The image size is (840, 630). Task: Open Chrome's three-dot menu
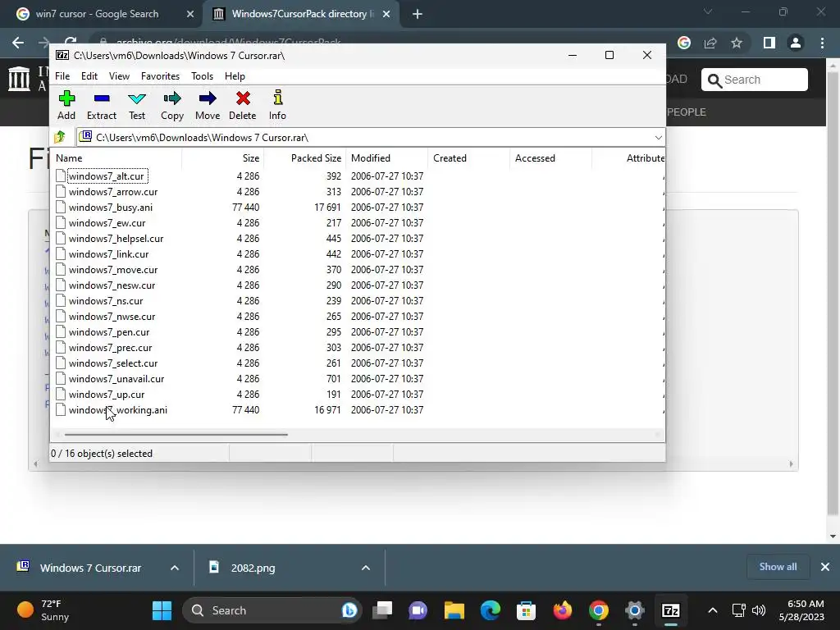point(822,43)
